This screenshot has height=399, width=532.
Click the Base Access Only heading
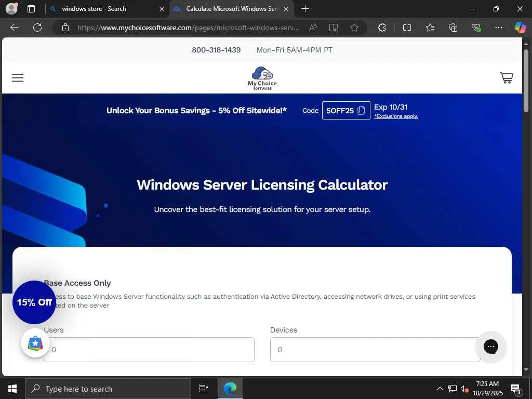(x=78, y=283)
